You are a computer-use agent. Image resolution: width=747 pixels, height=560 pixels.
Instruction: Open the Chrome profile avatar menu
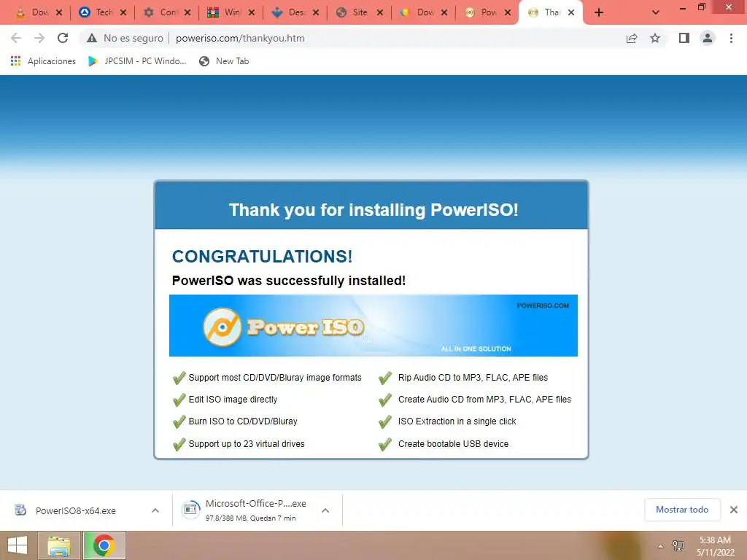click(x=708, y=38)
